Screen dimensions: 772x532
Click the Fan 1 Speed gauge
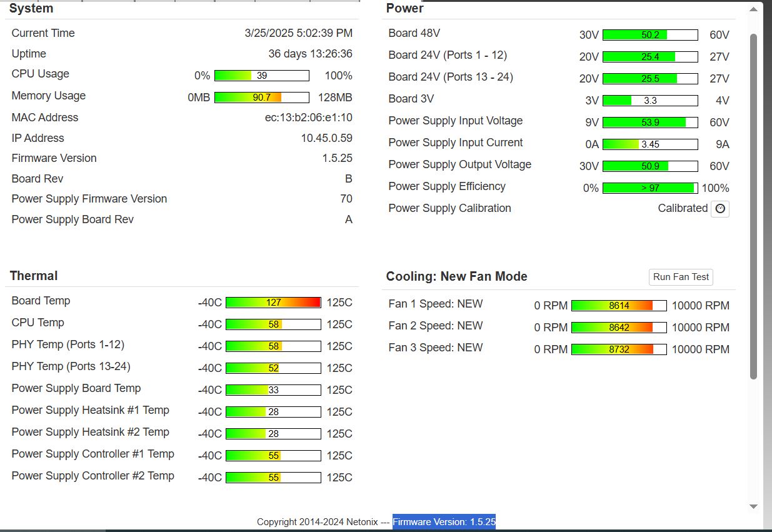(619, 306)
